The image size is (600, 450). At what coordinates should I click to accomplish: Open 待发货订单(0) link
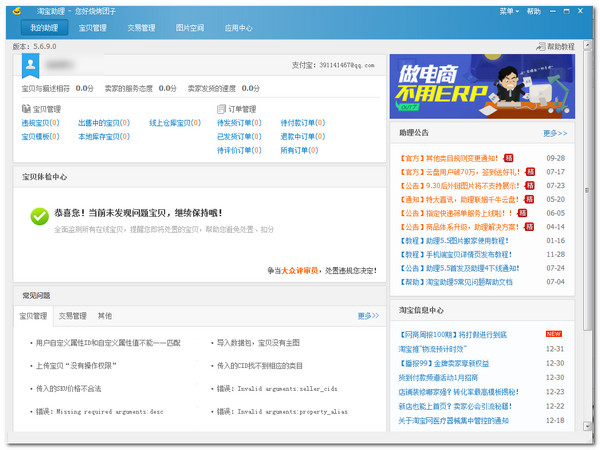click(239, 123)
